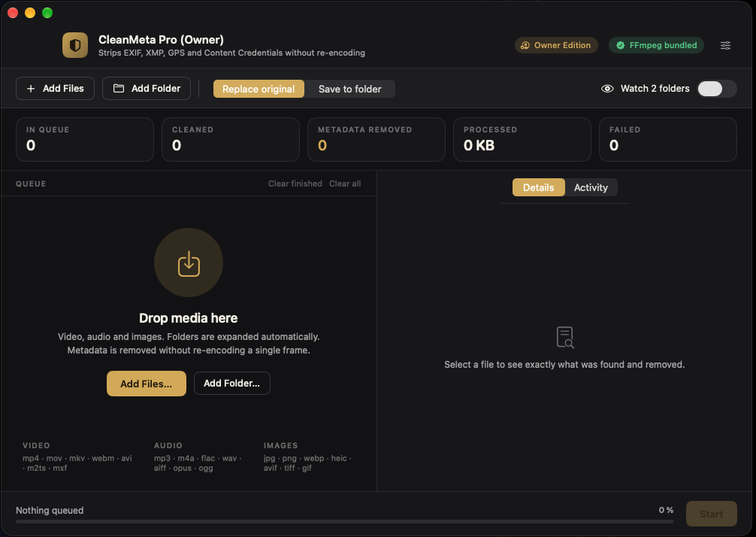
Task: Click the Nothing queued status text
Action: (50, 511)
